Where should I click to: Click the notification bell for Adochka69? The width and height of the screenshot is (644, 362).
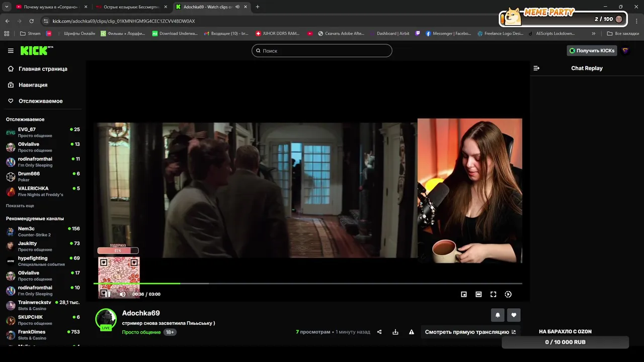point(498,315)
